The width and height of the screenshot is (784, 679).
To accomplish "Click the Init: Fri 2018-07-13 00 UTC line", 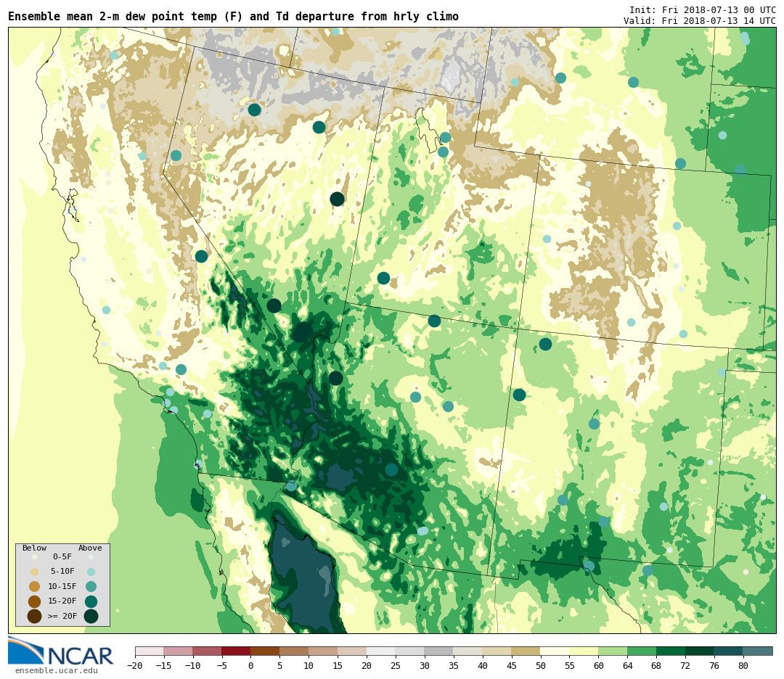I will [x=703, y=10].
